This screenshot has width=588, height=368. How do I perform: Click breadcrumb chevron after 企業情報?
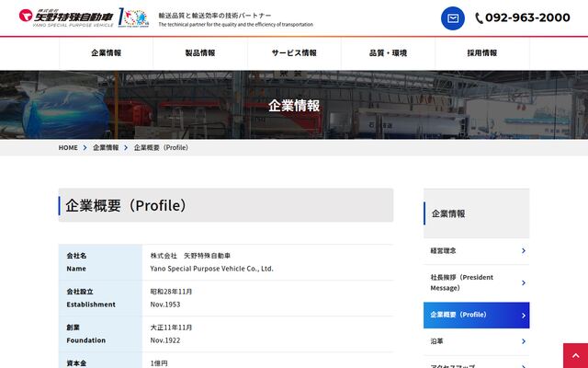[126, 147]
